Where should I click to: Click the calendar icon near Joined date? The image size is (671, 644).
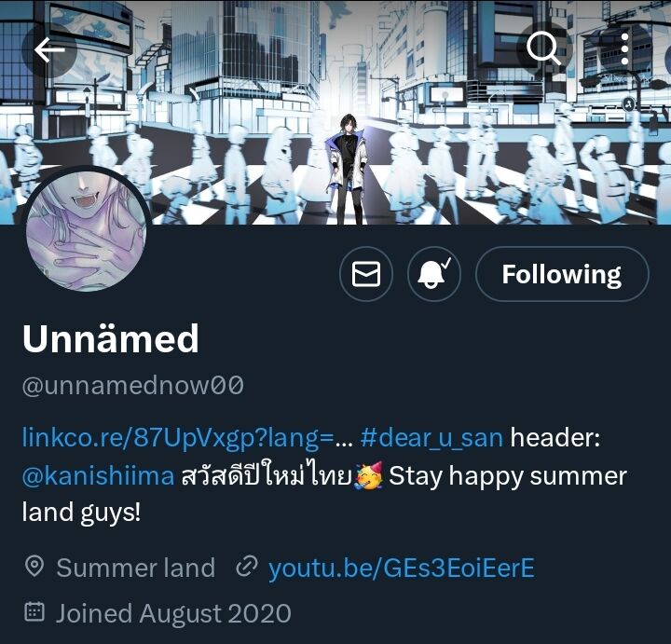34,612
